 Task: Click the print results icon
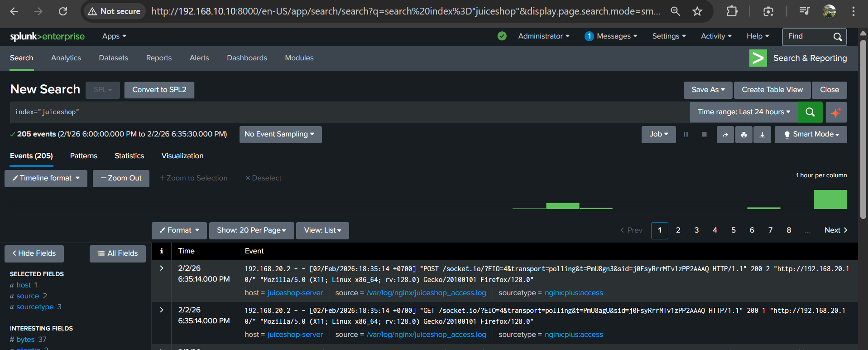pyautogui.click(x=743, y=135)
